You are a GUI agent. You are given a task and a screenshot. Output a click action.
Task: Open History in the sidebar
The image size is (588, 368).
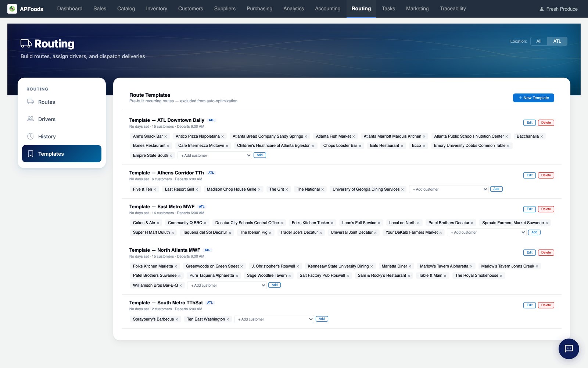coord(62,137)
